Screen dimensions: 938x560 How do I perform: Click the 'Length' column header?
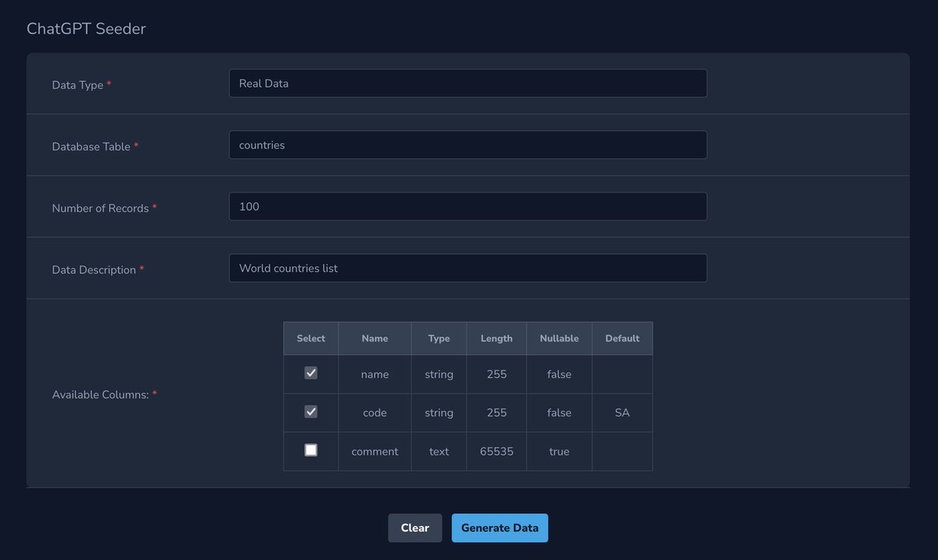(x=496, y=338)
